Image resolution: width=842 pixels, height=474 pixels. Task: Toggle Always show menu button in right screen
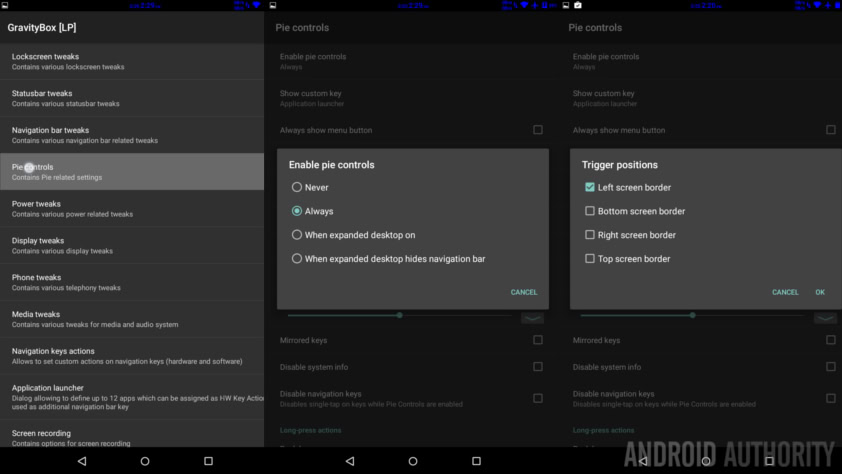(x=831, y=130)
